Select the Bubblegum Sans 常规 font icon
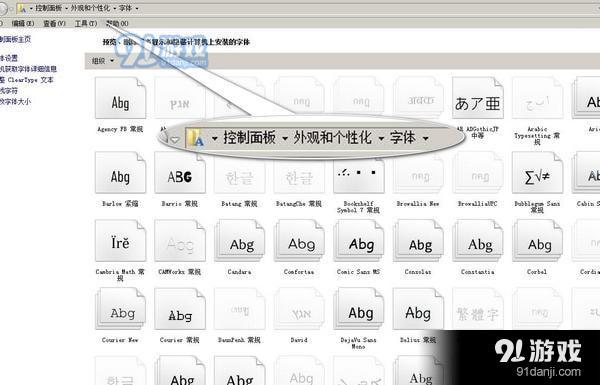 pyautogui.click(x=537, y=173)
